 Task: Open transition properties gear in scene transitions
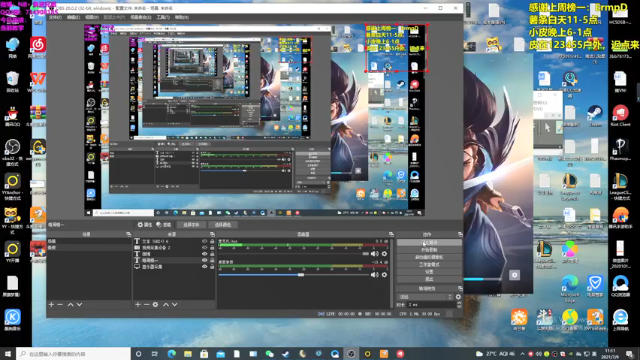458,297
